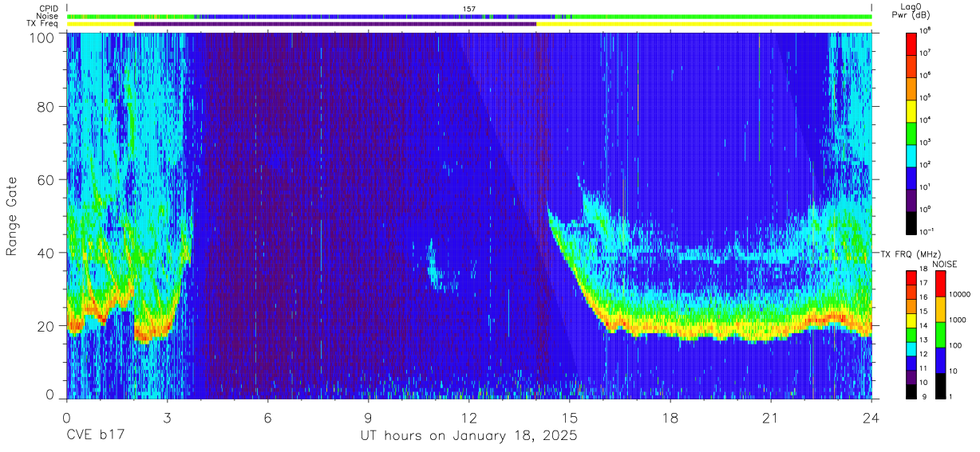
Task: Click the x-axis tick label "3"
Action: pyautogui.click(x=168, y=418)
